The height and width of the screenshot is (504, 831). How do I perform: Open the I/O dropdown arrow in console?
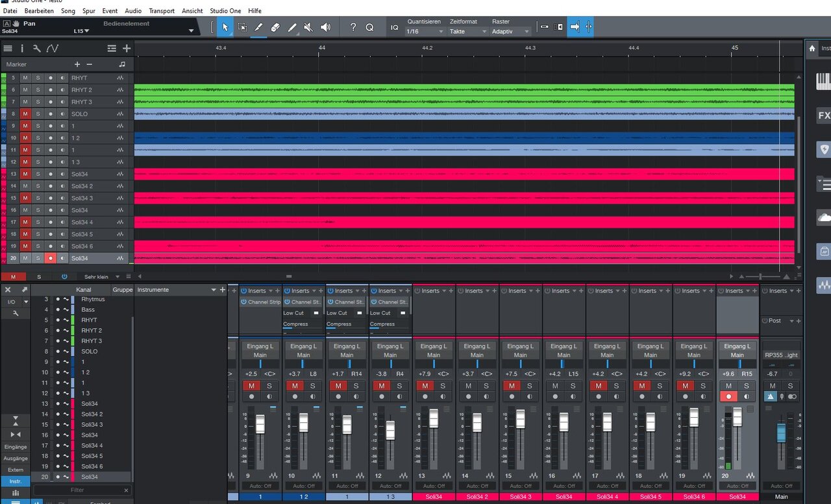pos(26,302)
